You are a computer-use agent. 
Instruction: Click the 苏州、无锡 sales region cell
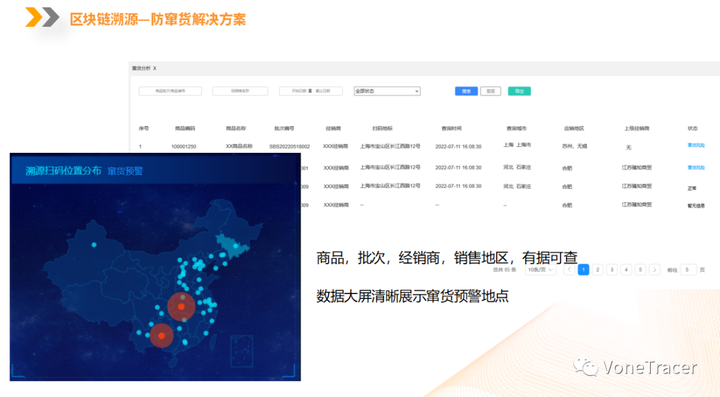tap(574, 146)
